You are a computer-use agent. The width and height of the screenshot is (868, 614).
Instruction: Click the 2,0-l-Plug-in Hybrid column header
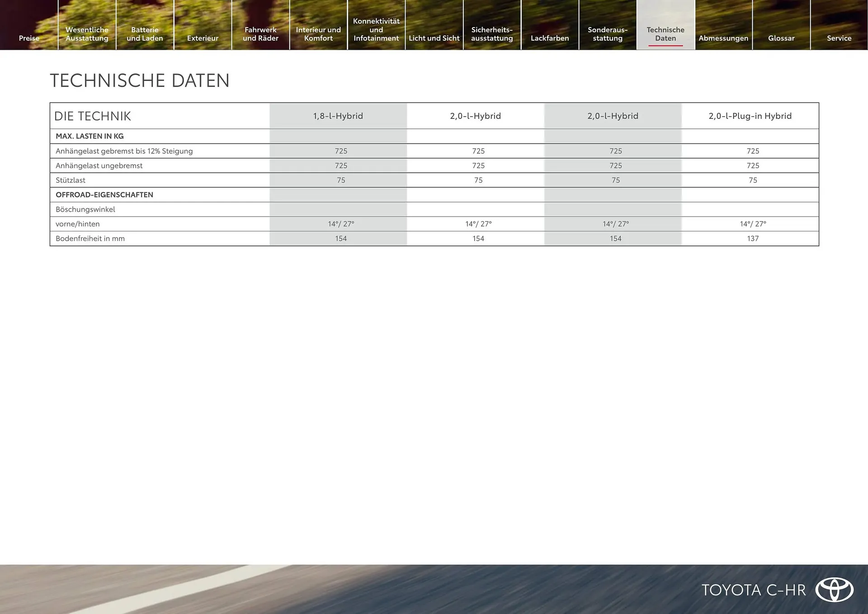click(750, 116)
